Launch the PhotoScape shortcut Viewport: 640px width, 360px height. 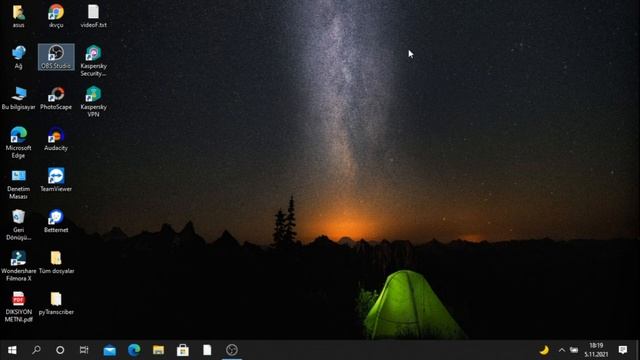(x=56, y=98)
